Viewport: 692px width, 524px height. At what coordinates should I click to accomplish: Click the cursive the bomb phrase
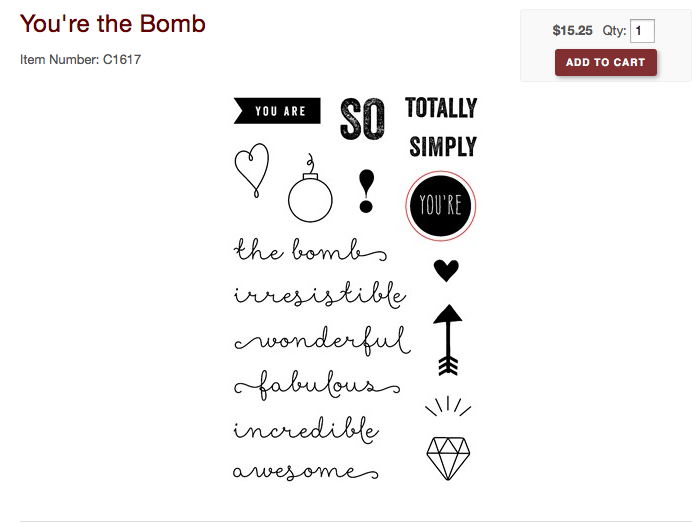(310, 250)
